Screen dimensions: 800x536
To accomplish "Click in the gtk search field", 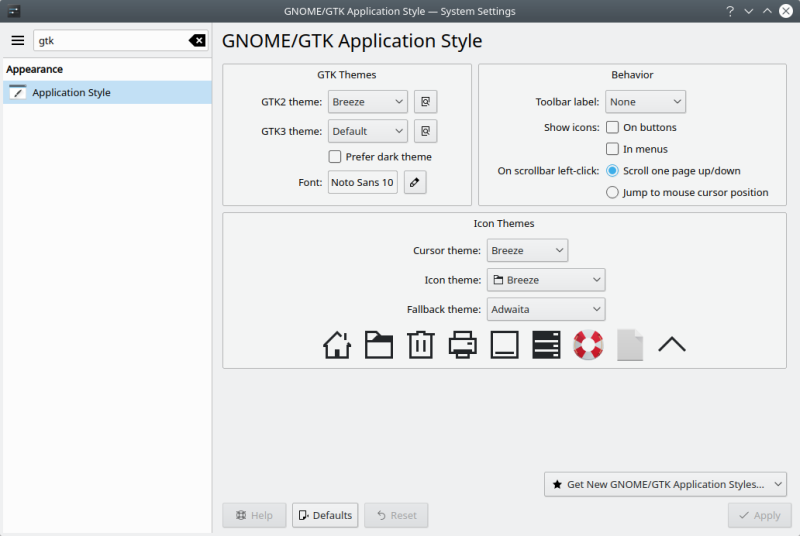I will point(110,40).
